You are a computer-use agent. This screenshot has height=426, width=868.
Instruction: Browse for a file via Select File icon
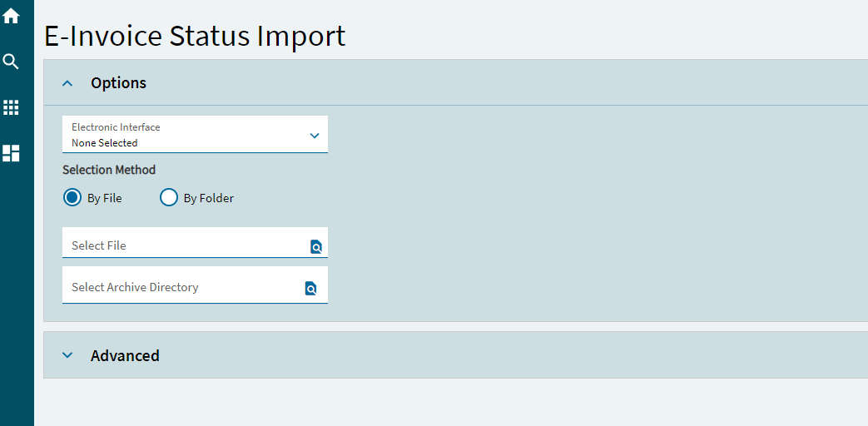tap(316, 247)
